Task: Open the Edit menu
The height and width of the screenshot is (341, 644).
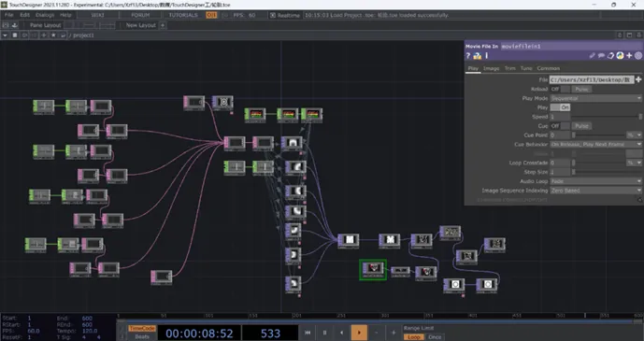Action: 24,15
